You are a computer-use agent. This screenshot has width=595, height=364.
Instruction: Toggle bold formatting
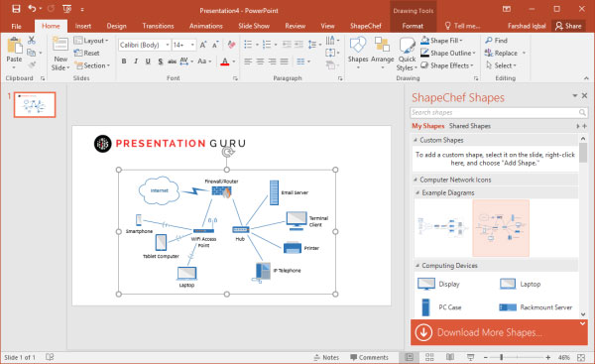(x=124, y=61)
